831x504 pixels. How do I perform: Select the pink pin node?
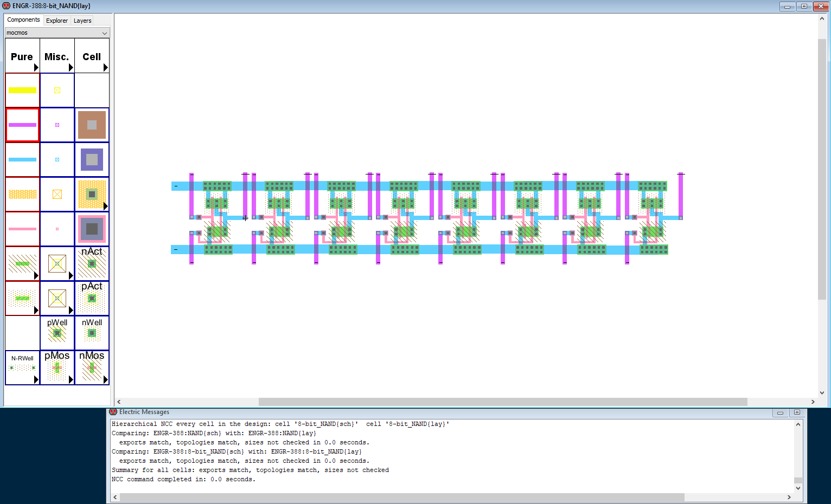(57, 229)
